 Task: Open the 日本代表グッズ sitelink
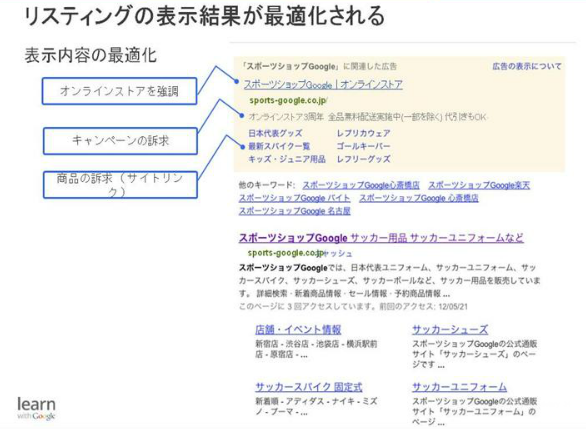click(x=275, y=133)
